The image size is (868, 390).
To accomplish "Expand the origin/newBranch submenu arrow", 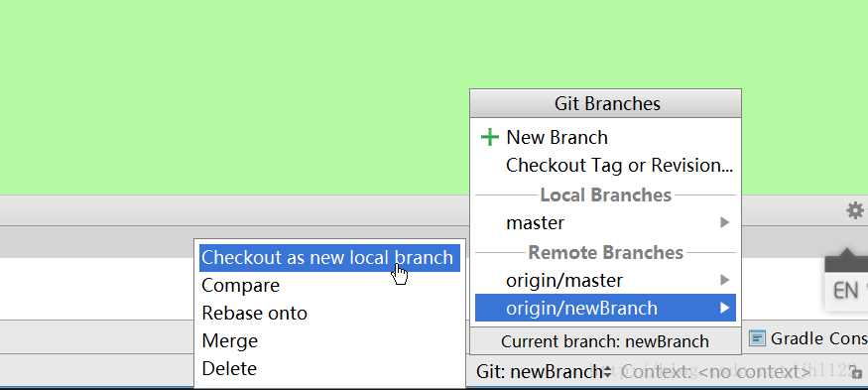I will pos(724,308).
